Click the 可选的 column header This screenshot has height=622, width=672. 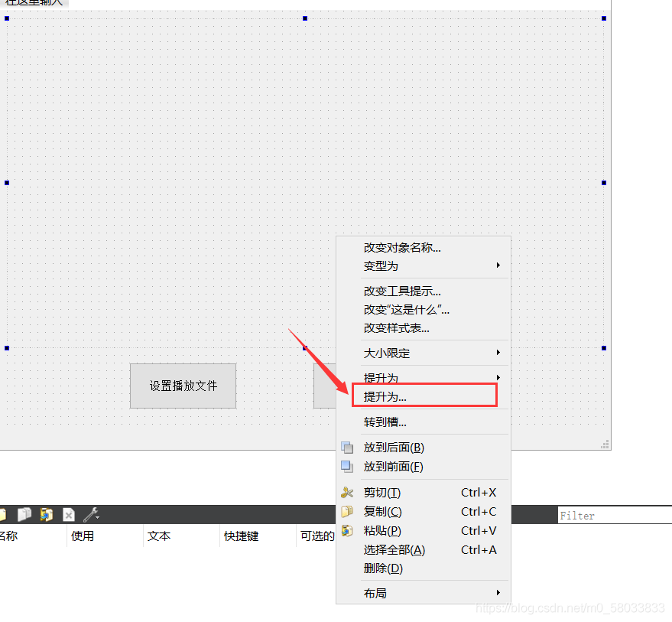point(317,536)
